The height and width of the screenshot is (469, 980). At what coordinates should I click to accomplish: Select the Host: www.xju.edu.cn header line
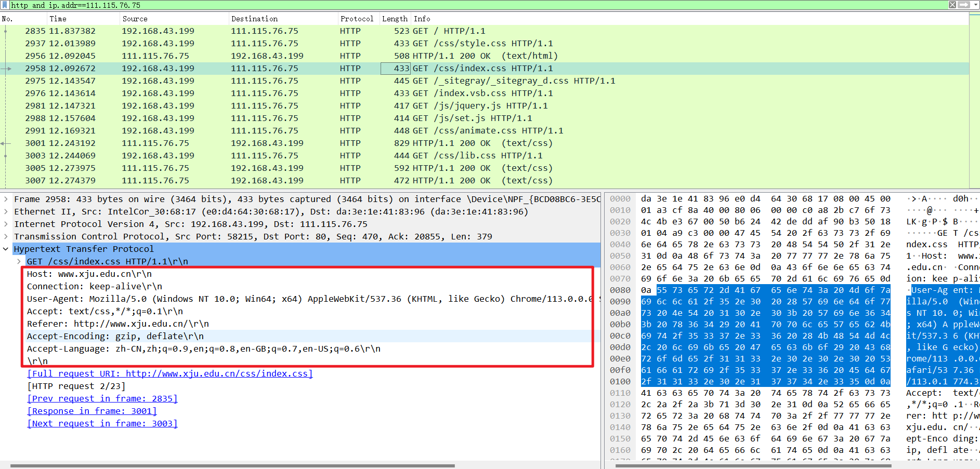(x=89, y=274)
